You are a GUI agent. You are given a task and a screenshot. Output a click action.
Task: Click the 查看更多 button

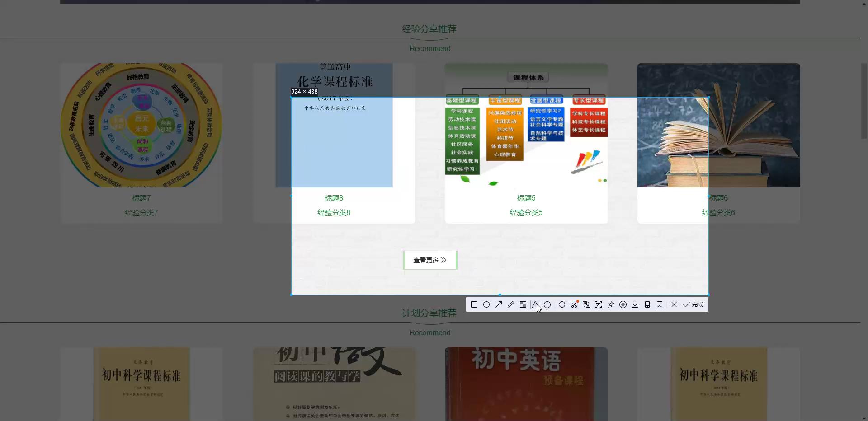[430, 260]
